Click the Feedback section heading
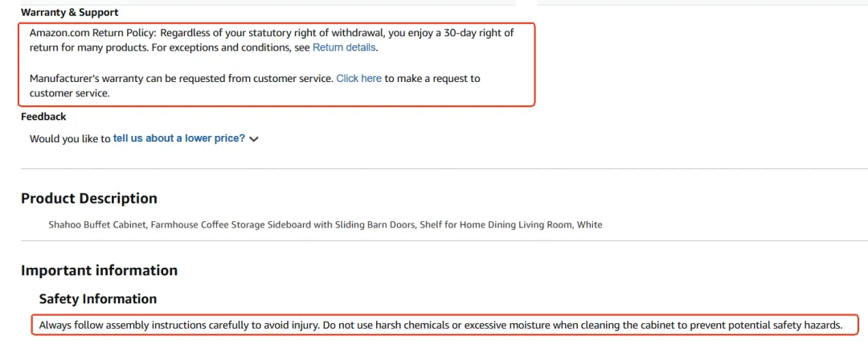 (x=43, y=117)
